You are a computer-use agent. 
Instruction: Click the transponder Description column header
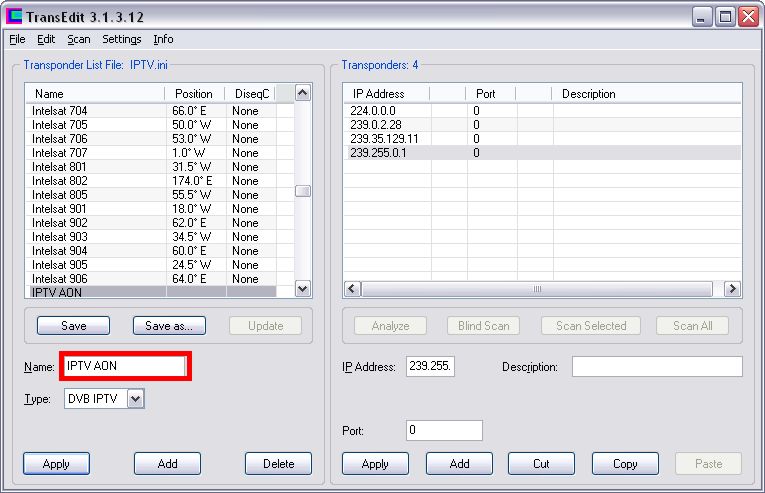646,94
